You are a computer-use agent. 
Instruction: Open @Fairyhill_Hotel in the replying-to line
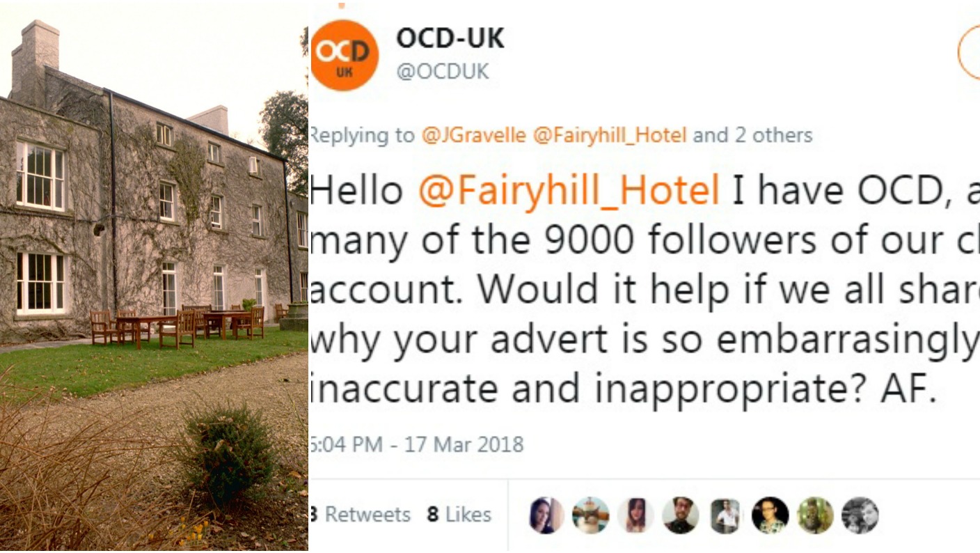pos(610,135)
